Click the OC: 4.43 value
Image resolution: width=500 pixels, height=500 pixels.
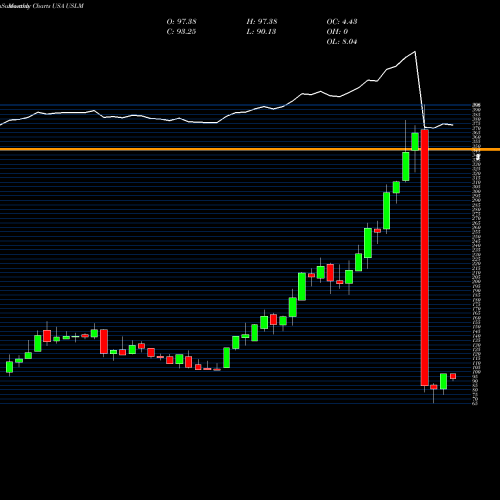tap(342, 22)
